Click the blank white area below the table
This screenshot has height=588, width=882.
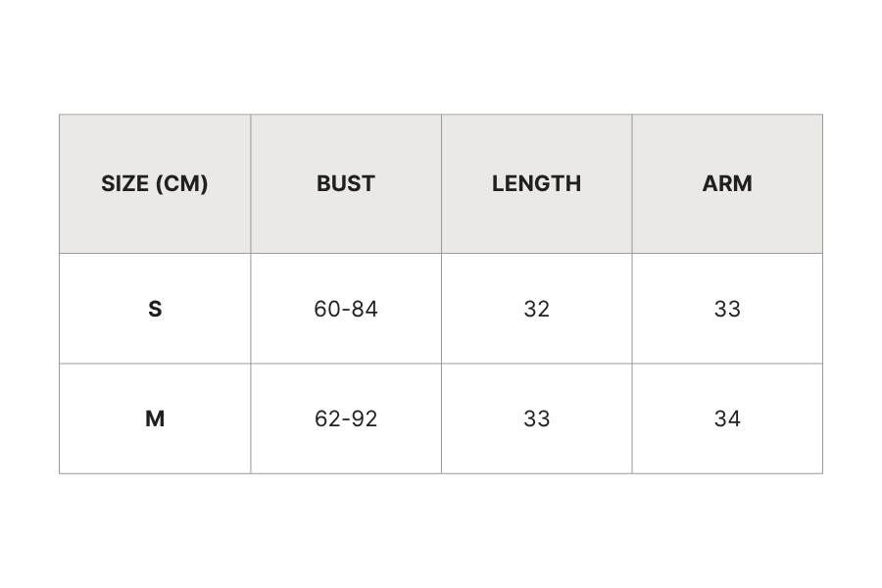coord(441,531)
